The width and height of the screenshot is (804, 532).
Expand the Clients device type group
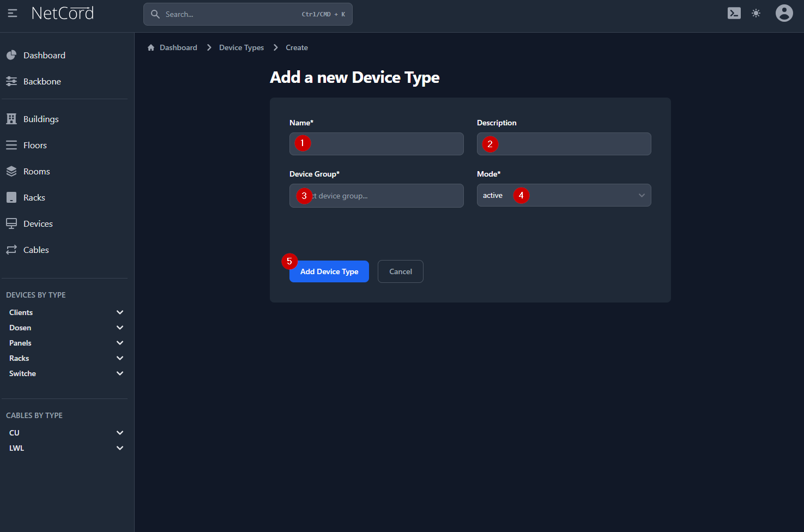tap(120, 312)
